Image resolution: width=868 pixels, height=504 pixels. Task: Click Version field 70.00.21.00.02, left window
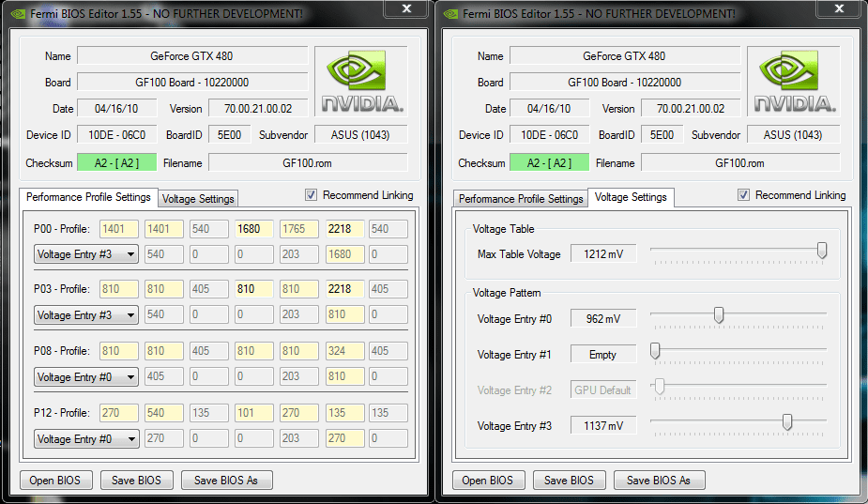[x=258, y=109]
